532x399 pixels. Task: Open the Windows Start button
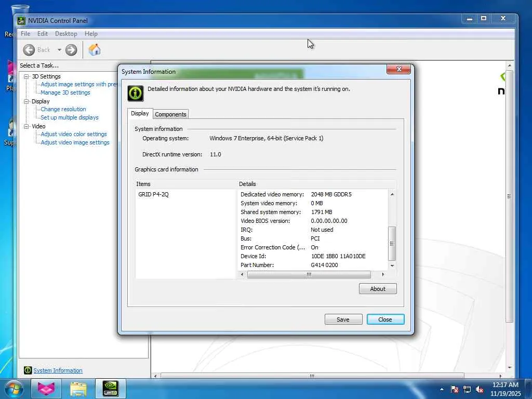click(14, 389)
